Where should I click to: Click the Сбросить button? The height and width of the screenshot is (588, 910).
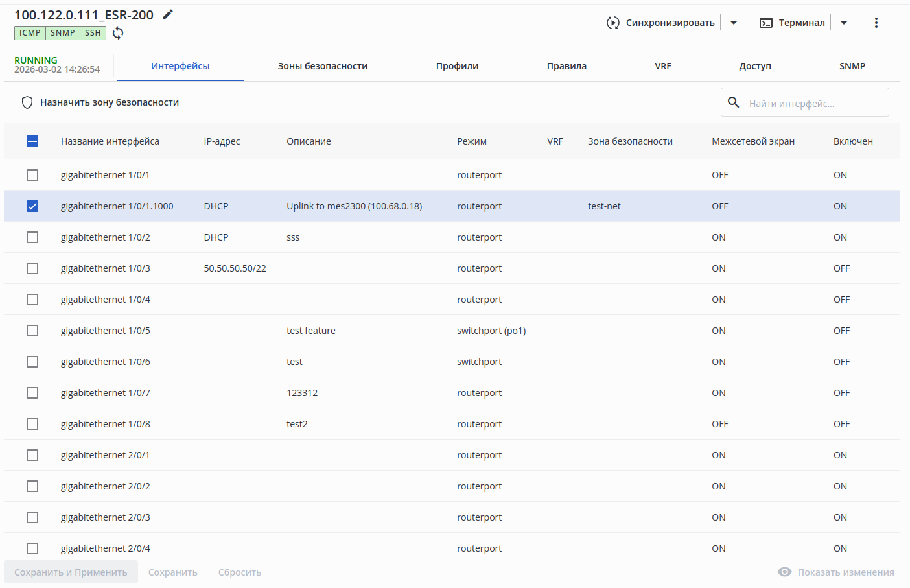click(240, 572)
